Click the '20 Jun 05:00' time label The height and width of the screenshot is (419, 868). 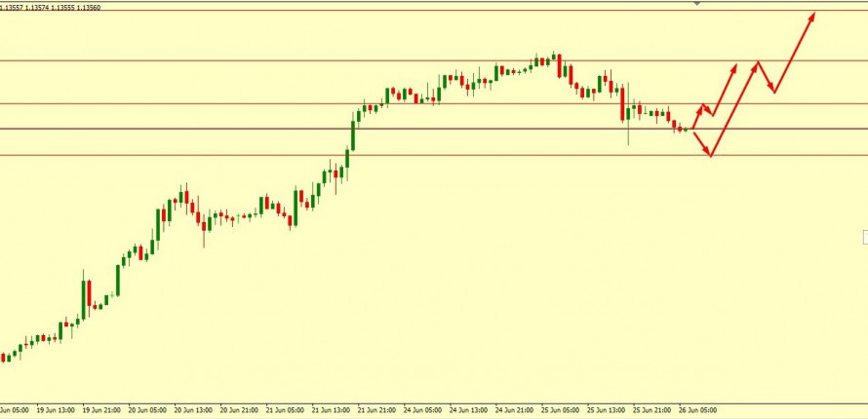pos(147,410)
